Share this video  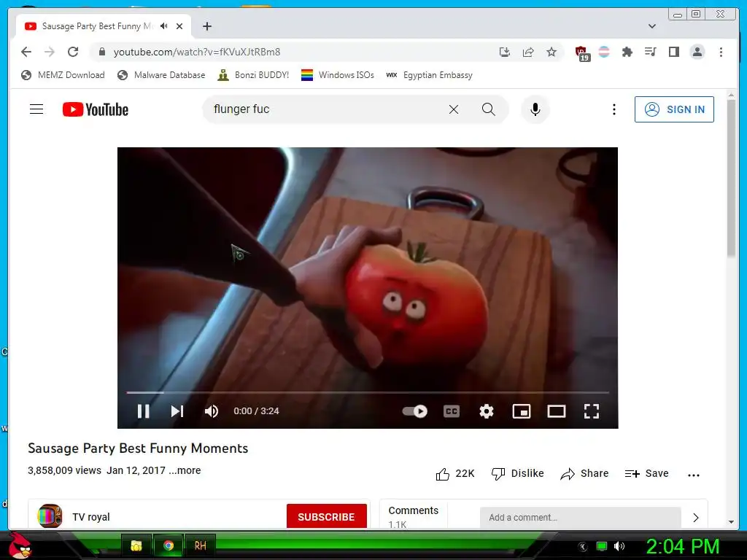tap(584, 474)
